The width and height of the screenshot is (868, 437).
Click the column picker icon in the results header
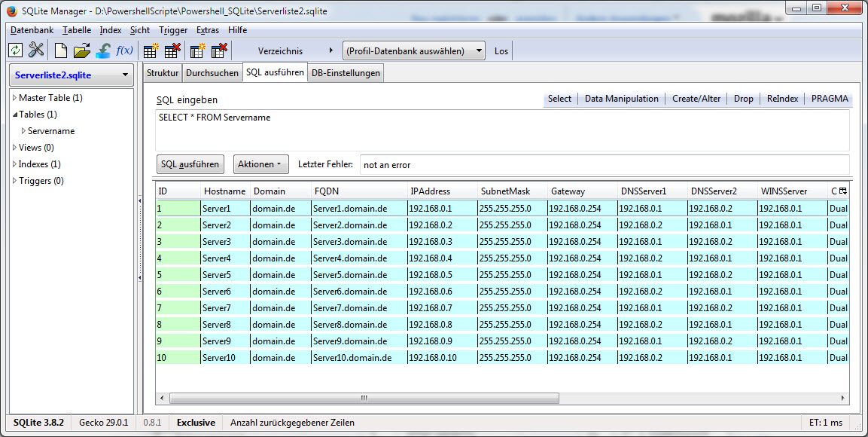tap(843, 191)
